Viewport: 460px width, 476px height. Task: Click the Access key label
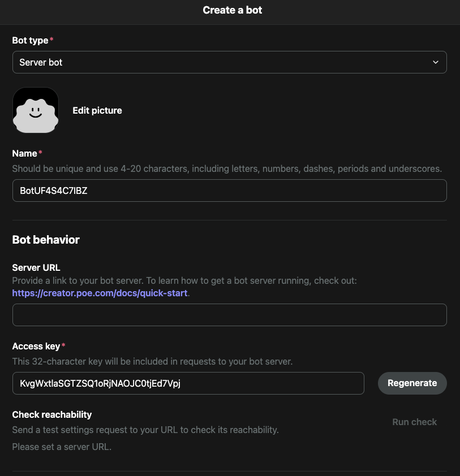tap(36, 346)
